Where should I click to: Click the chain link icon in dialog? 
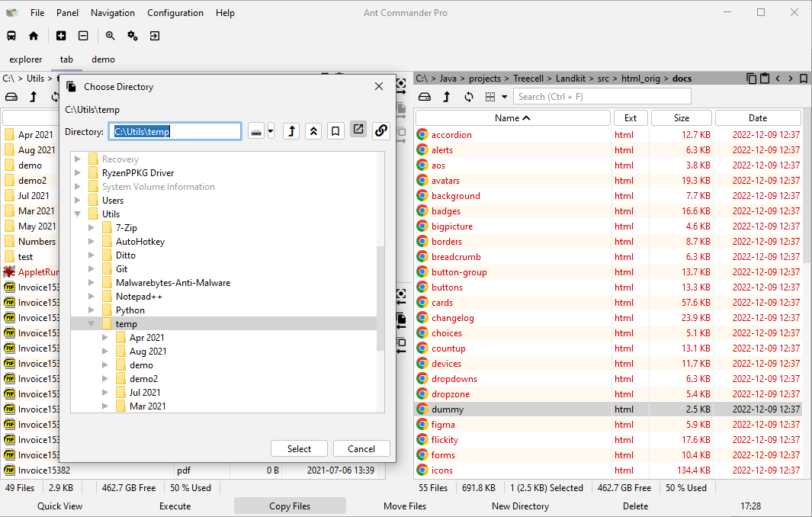tap(380, 130)
